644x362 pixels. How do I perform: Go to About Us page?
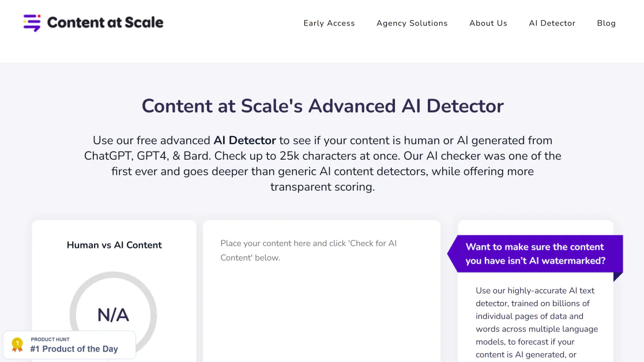coord(488,24)
